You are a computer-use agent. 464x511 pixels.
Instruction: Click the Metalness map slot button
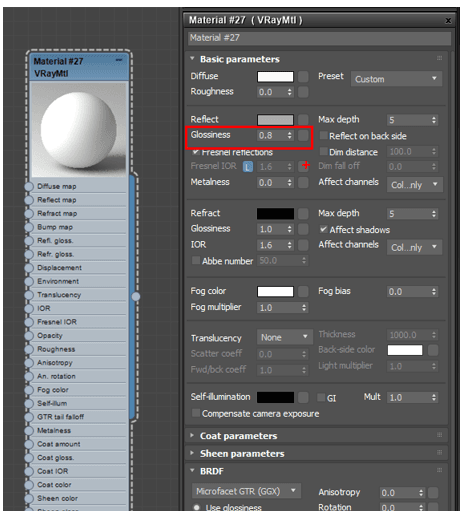click(303, 182)
